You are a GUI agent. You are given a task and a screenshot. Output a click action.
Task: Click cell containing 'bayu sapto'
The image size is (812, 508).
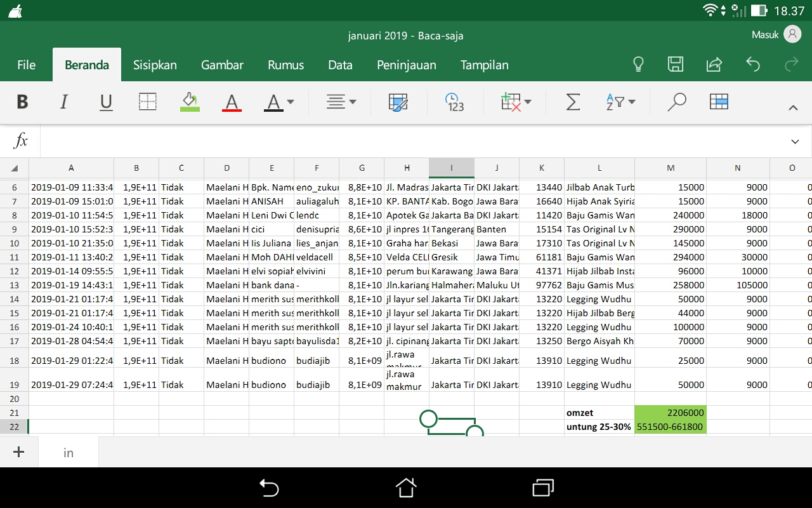click(x=272, y=341)
